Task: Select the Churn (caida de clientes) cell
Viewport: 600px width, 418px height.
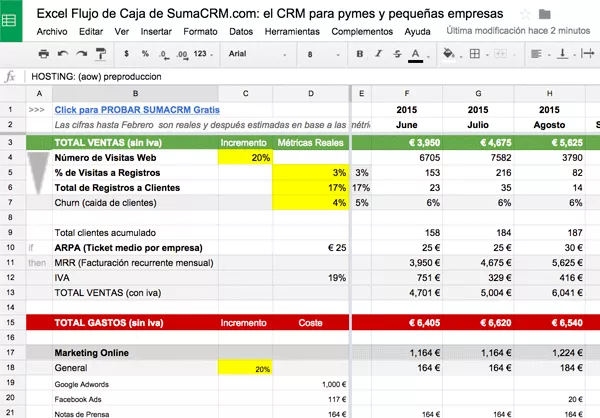Action: pos(135,202)
